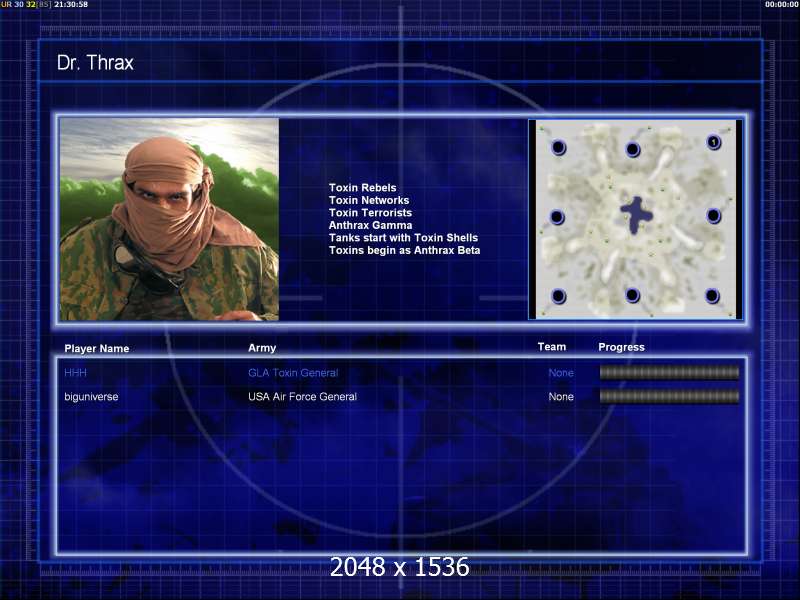Click the Dr. Thrax general portrait

point(169,219)
